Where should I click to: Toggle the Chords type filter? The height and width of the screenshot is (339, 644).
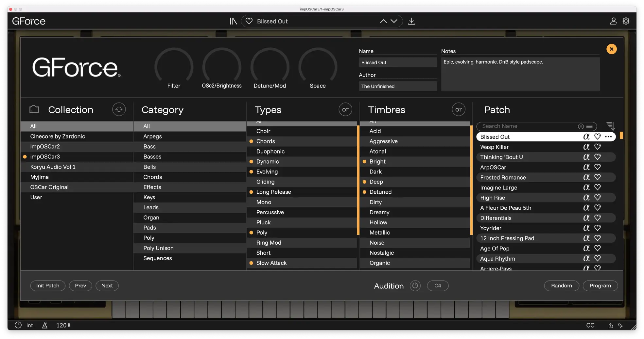[x=302, y=141]
